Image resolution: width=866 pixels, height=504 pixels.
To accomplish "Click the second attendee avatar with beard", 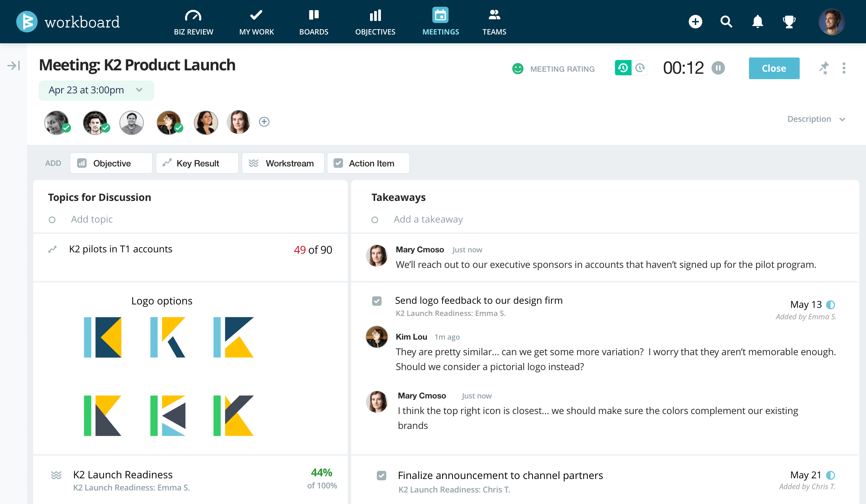I will 95,122.
